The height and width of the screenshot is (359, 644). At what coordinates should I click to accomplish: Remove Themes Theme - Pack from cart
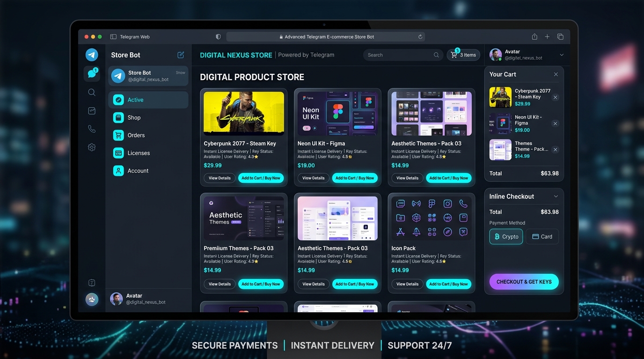pyautogui.click(x=555, y=150)
